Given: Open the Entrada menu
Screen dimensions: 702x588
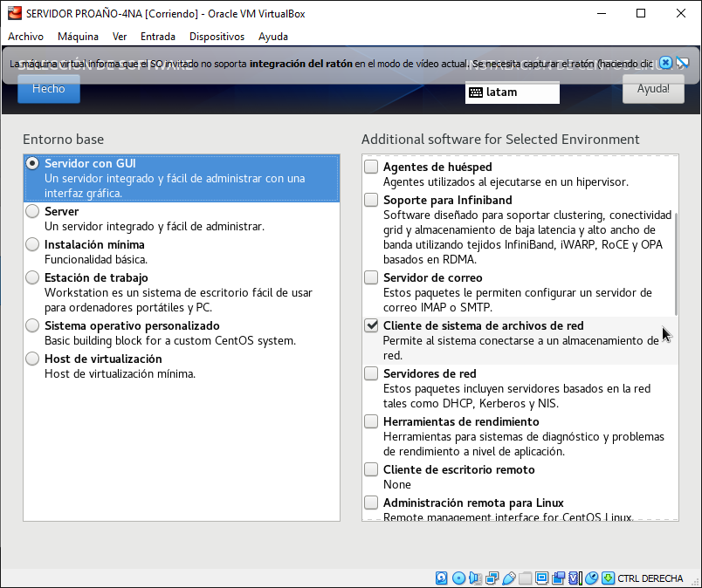Looking at the screenshot, I should 157,37.
